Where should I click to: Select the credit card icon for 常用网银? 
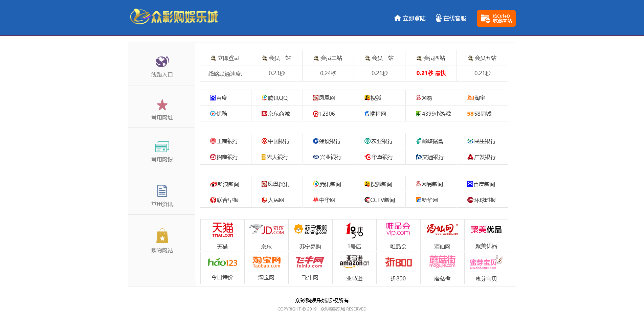coord(162,147)
